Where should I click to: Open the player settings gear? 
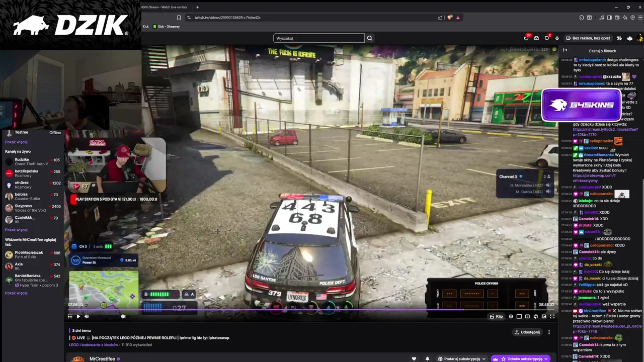click(x=511, y=316)
